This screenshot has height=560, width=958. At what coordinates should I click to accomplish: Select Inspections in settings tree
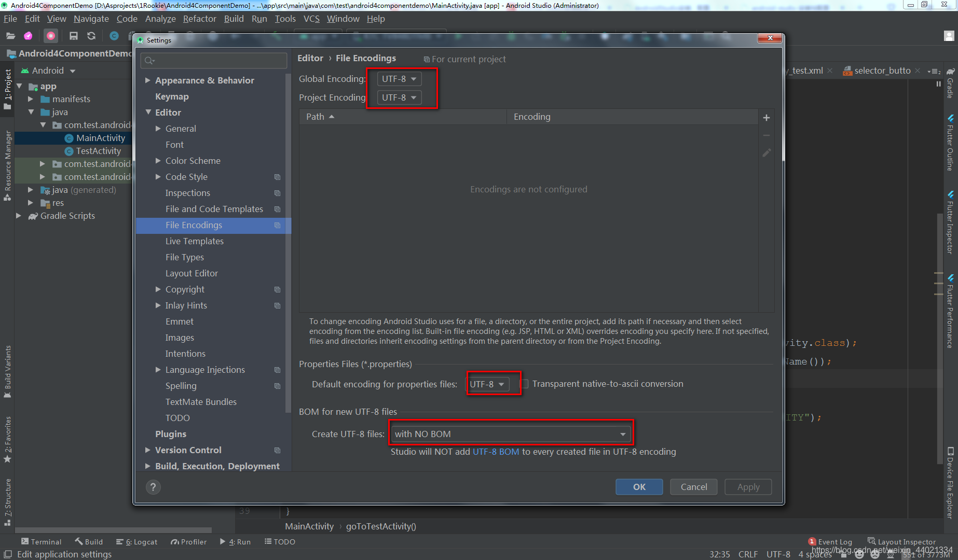click(x=187, y=193)
